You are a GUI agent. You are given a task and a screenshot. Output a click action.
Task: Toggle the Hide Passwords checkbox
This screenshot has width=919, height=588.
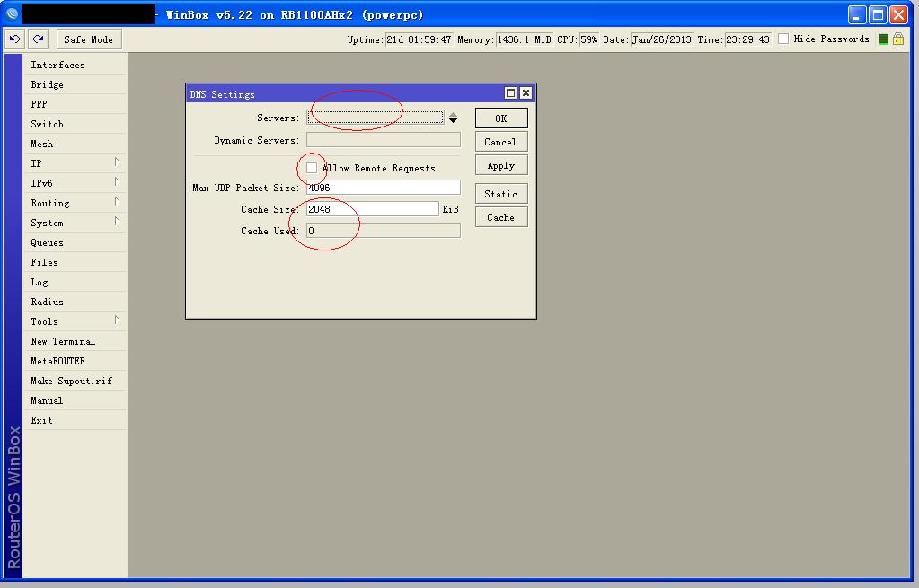[782, 39]
